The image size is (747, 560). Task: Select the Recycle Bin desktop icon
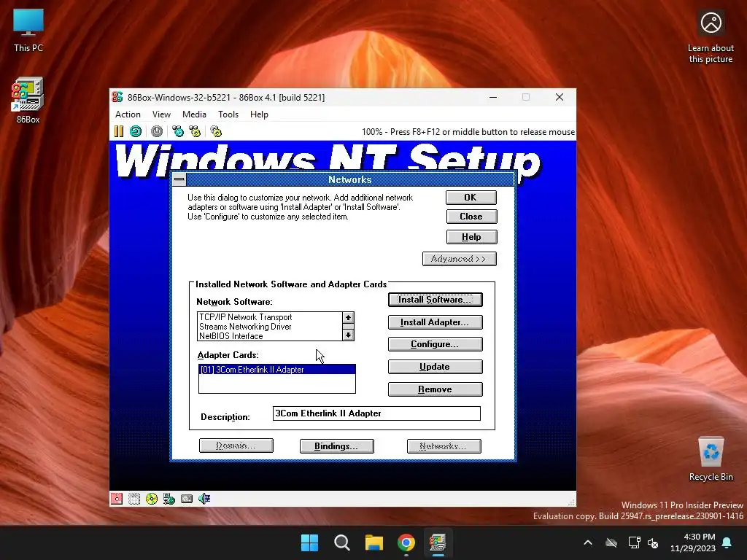point(711,459)
